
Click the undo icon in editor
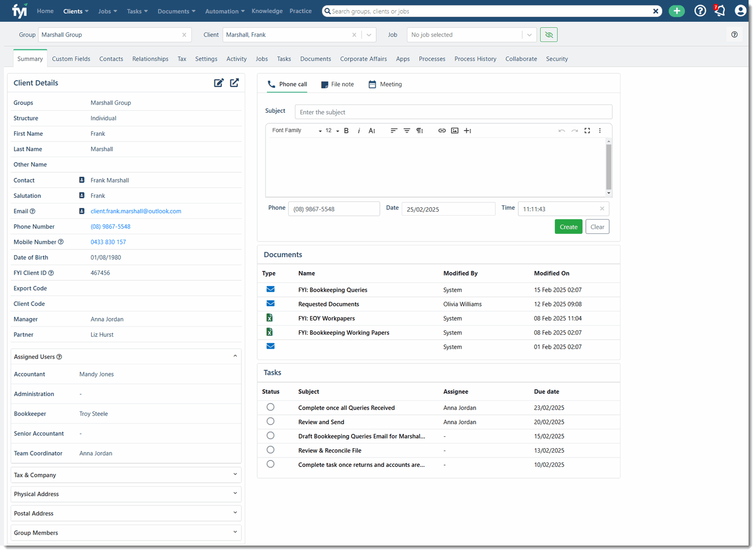(x=562, y=131)
